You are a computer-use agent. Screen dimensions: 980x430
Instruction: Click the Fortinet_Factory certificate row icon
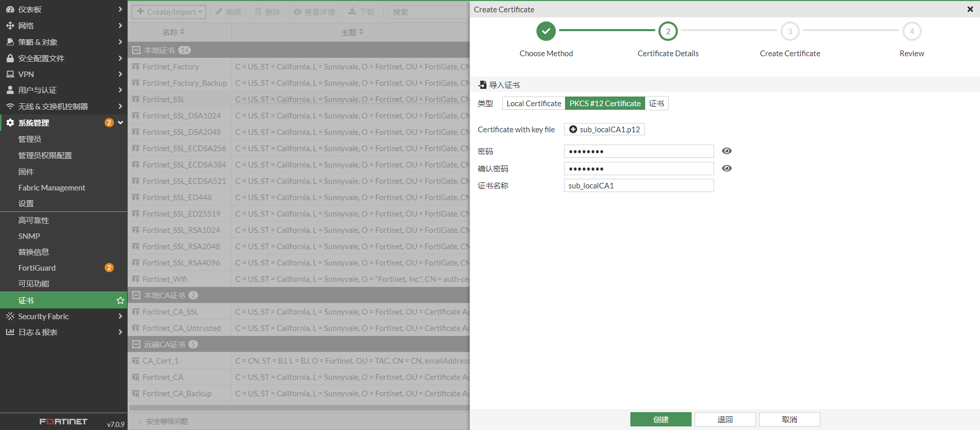[136, 67]
